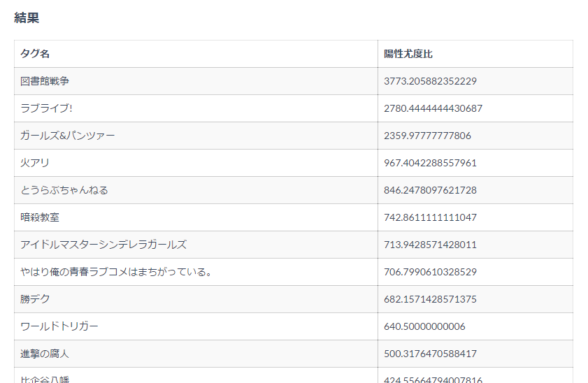Click the value 500.3176470588417
The height and width of the screenshot is (383, 588).
coord(430,354)
